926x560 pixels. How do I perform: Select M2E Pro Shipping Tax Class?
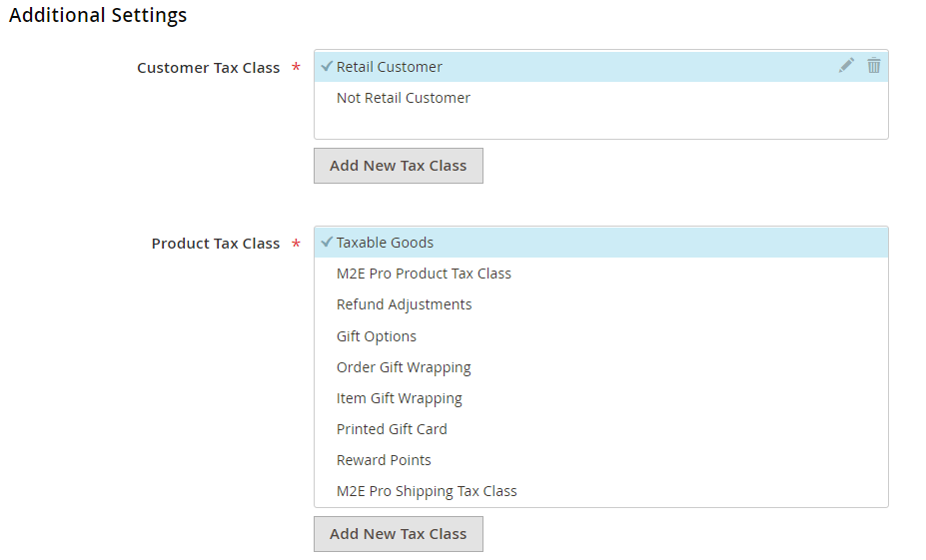pos(427,491)
